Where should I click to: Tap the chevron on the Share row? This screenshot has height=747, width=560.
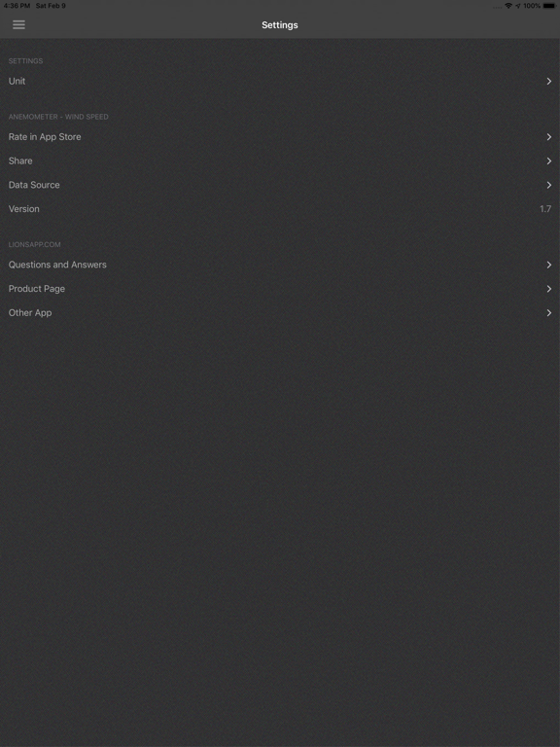[549, 161]
